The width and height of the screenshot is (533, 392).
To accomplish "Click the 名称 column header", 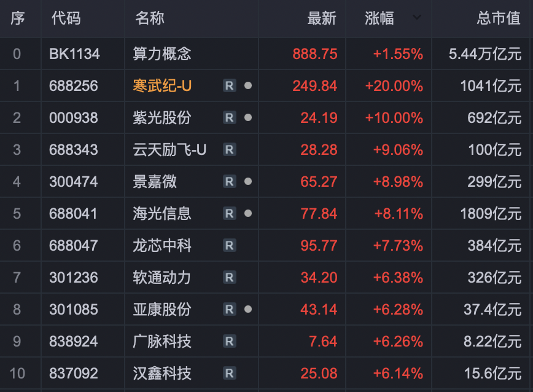I will [x=150, y=18].
